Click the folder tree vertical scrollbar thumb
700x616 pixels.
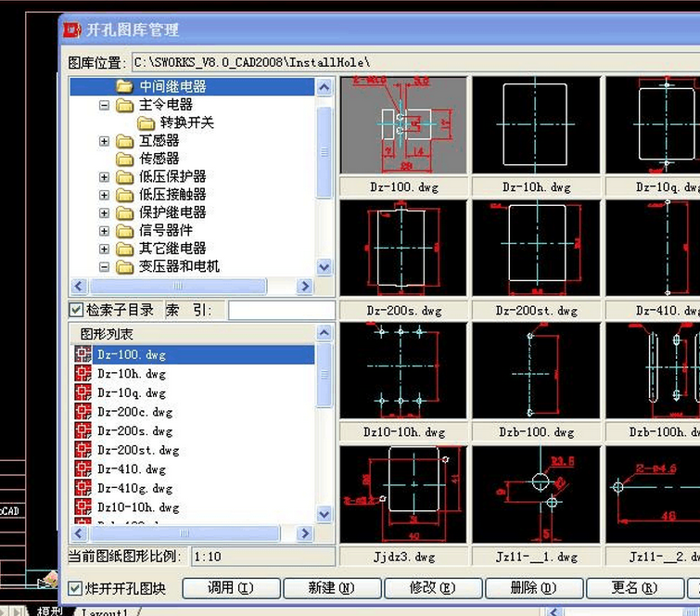325,152
